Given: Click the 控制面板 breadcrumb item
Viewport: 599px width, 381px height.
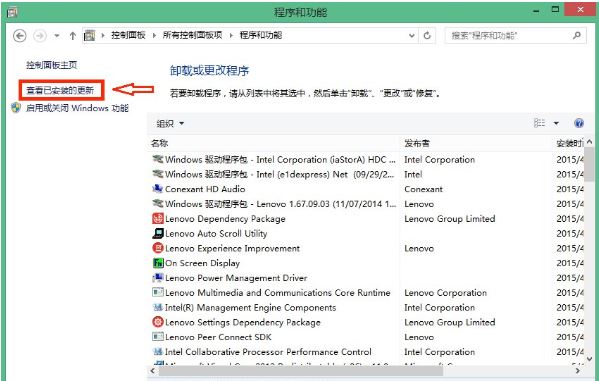Looking at the screenshot, I should click(x=128, y=36).
